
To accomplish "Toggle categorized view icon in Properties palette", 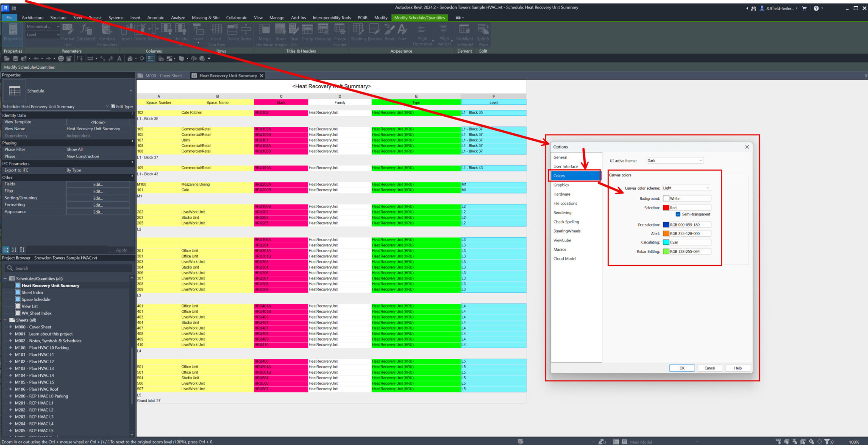I will (x=6, y=250).
